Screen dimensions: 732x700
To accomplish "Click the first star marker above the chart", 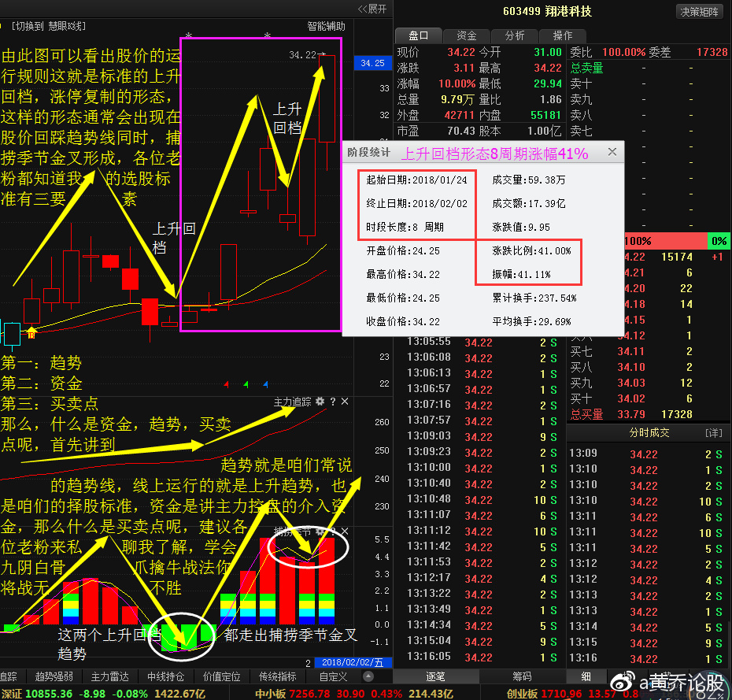I will coord(189,35).
